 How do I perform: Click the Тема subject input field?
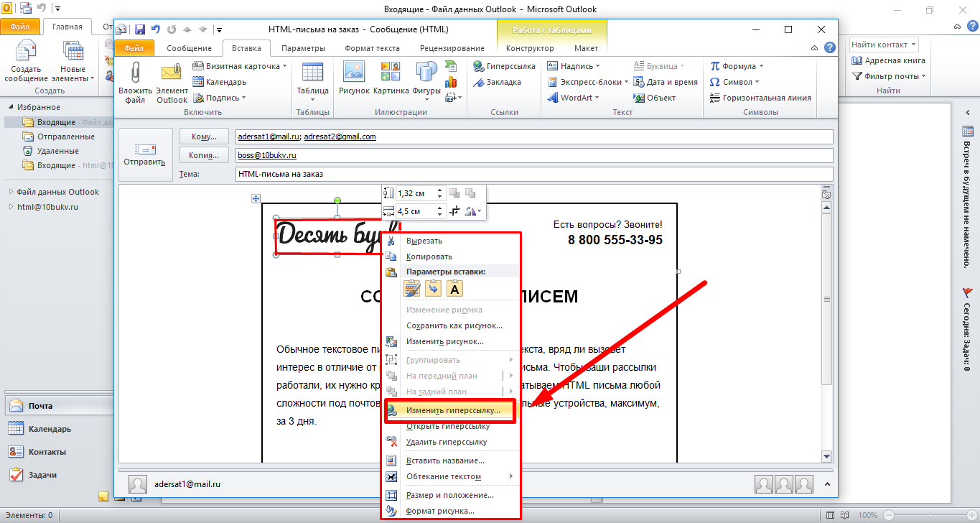tap(533, 174)
